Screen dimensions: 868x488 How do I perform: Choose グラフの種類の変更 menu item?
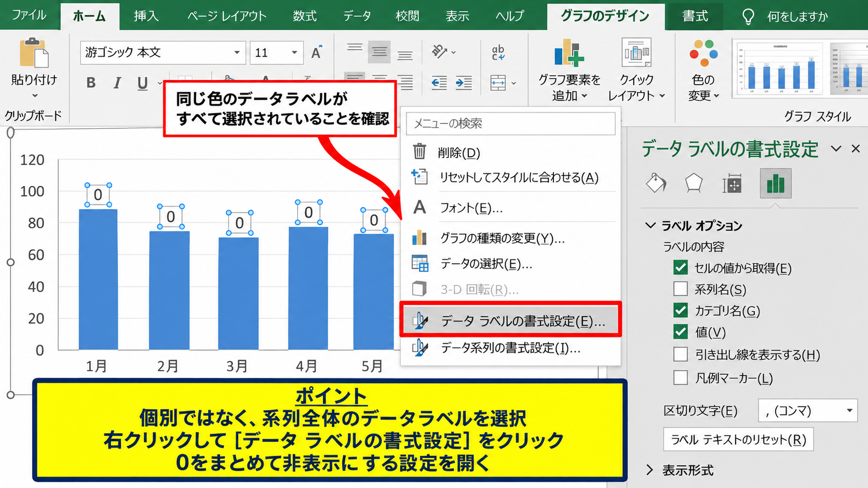pyautogui.click(x=511, y=238)
